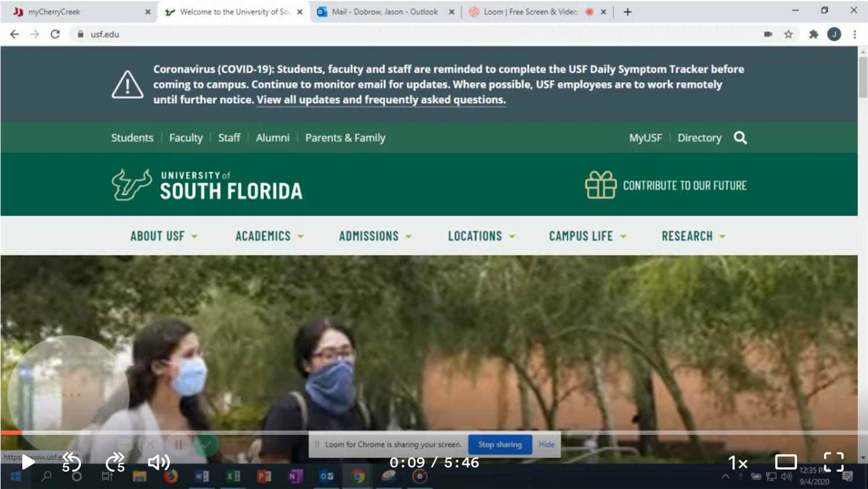The image size is (868, 489).
Task: Expand the Academics menu
Action: click(x=270, y=236)
